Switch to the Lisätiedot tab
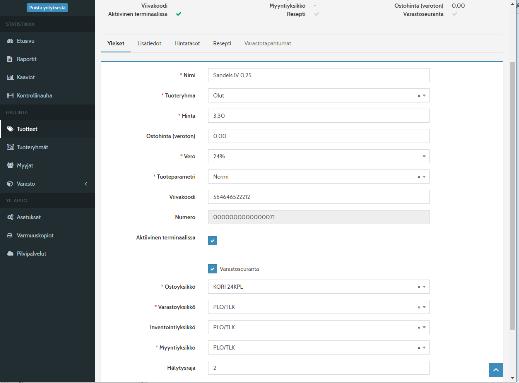The image size is (519, 383). (149, 43)
